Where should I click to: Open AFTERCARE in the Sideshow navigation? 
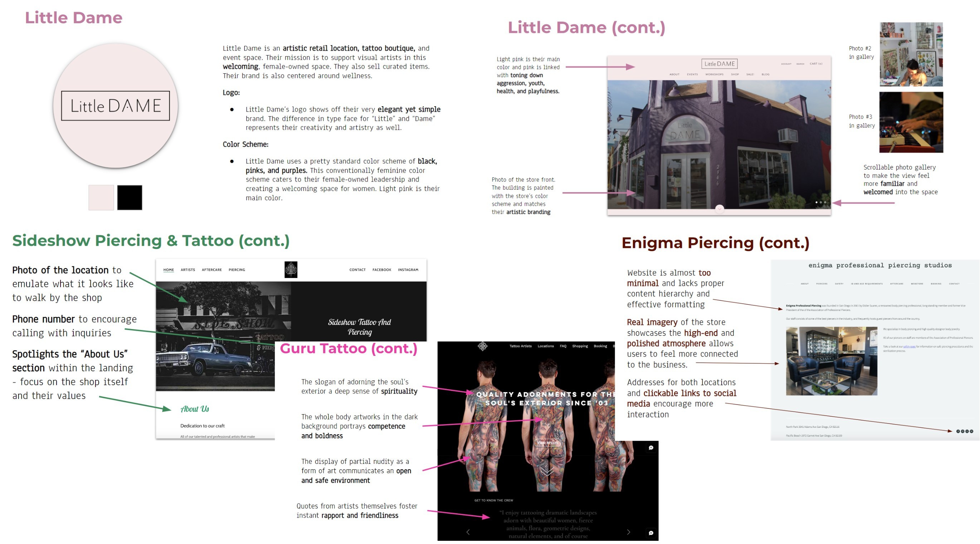pyautogui.click(x=211, y=270)
